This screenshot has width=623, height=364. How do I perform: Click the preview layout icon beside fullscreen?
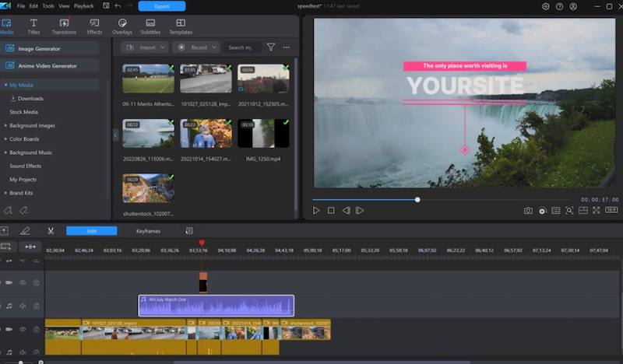pyautogui.click(x=583, y=210)
